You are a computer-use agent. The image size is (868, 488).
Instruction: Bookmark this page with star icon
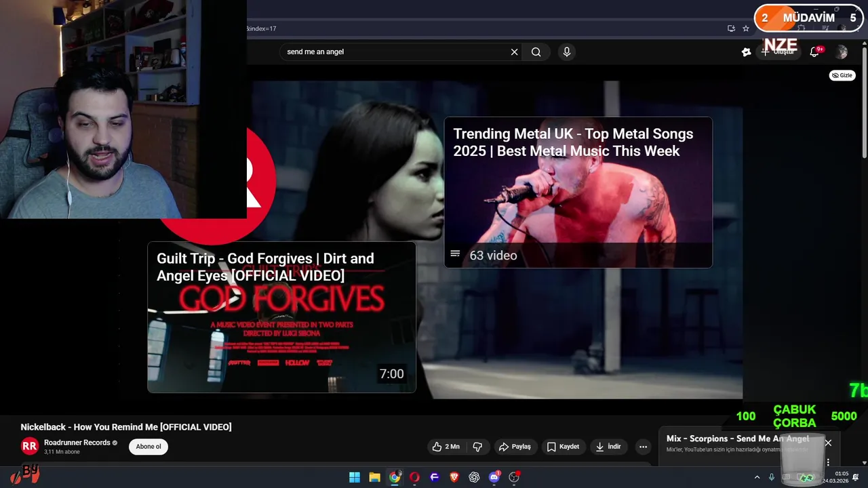(x=746, y=28)
